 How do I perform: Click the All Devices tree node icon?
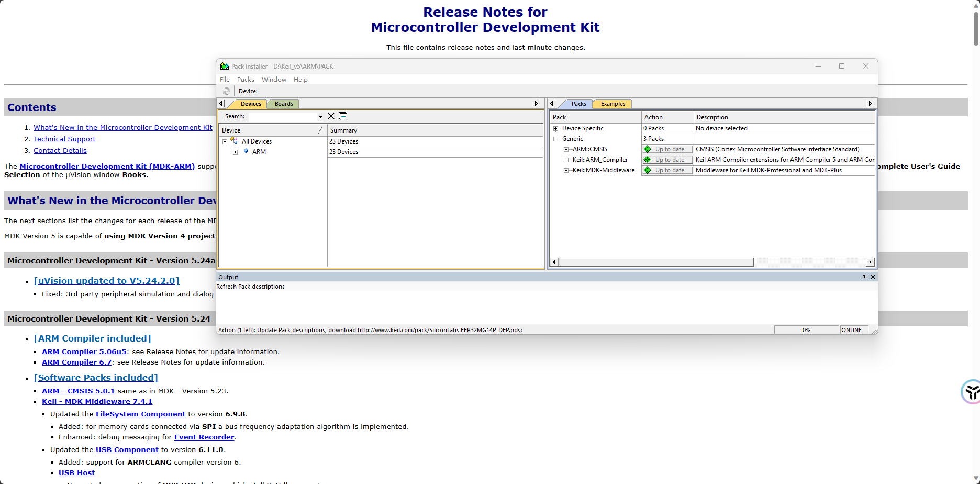234,141
